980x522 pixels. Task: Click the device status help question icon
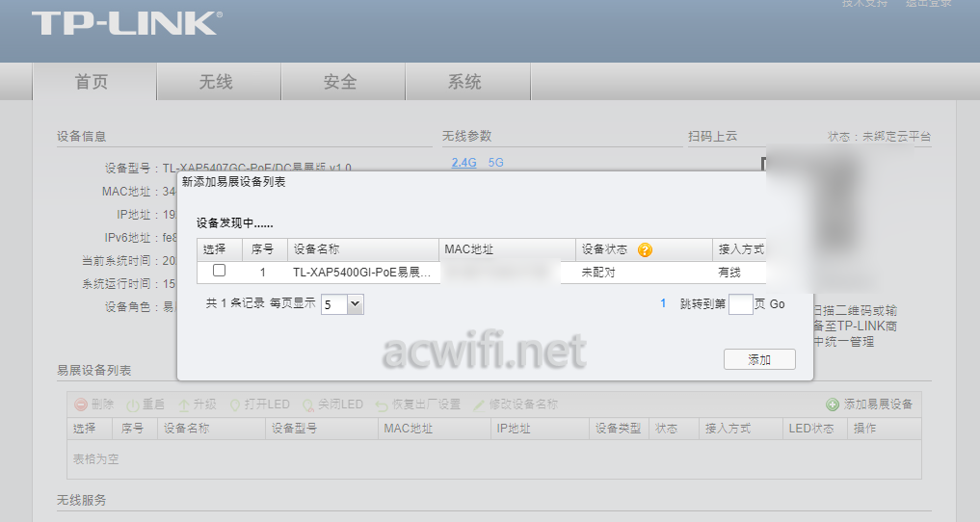pyautogui.click(x=645, y=249)
